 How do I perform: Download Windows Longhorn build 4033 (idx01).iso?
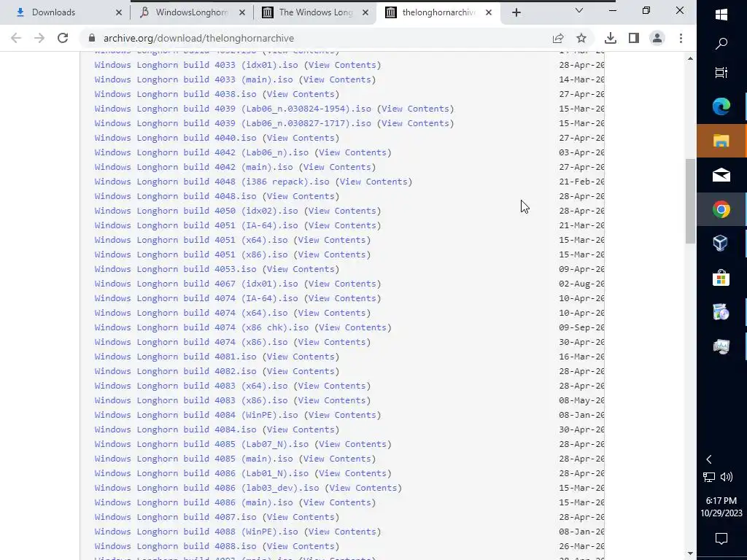196,65
